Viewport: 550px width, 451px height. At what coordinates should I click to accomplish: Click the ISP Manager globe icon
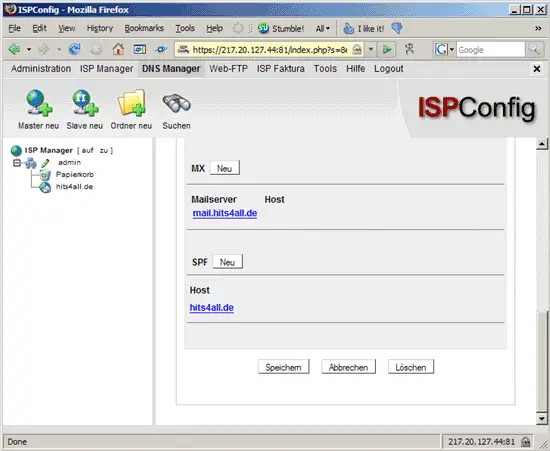coord(16,150)
